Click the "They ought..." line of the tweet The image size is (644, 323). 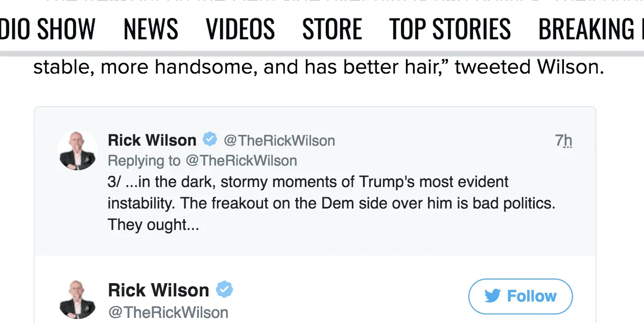[153, 225]
